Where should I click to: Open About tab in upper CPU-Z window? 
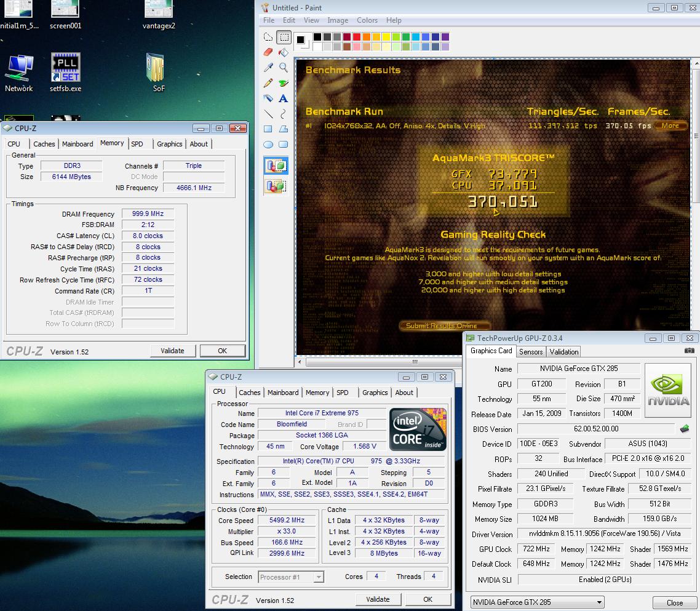pyautogui.click(x=199, y=144)
